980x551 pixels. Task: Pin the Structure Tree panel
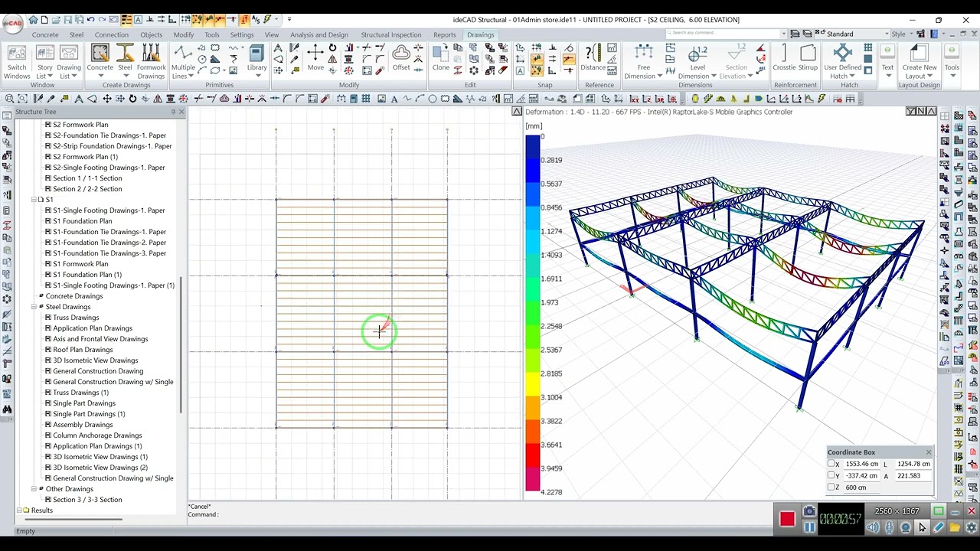[x=173, y=112]
